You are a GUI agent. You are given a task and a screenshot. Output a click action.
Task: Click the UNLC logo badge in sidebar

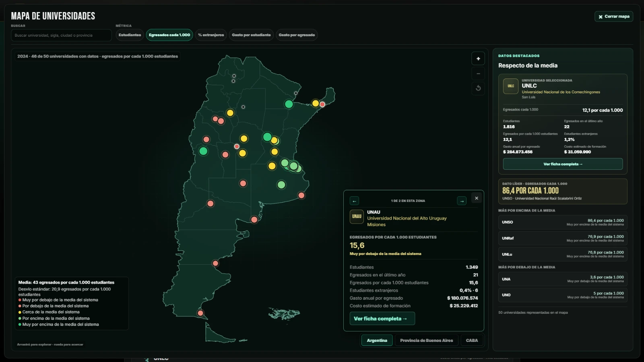point(511,86)
